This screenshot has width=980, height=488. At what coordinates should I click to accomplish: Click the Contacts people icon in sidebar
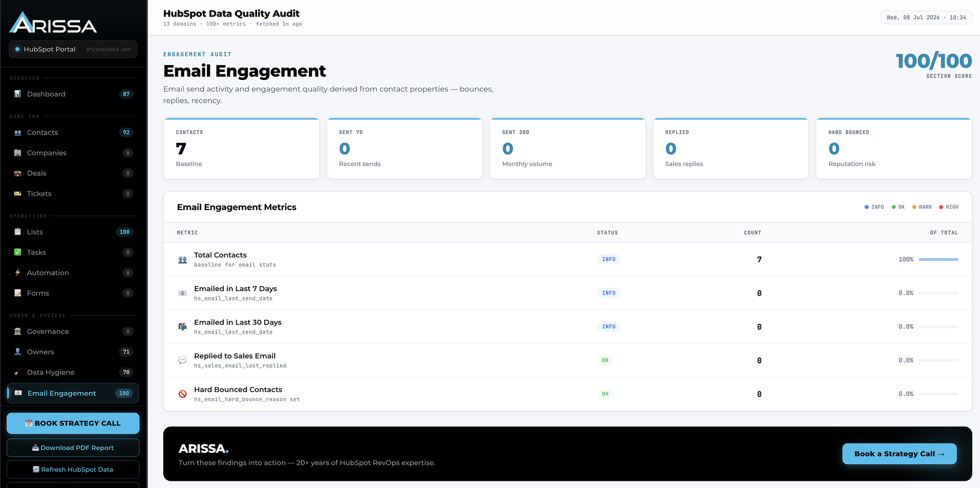(18, 133)
